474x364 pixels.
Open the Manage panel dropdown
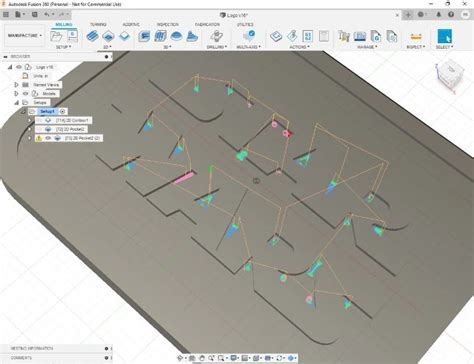pyautogui.click(x=367, y=47)
